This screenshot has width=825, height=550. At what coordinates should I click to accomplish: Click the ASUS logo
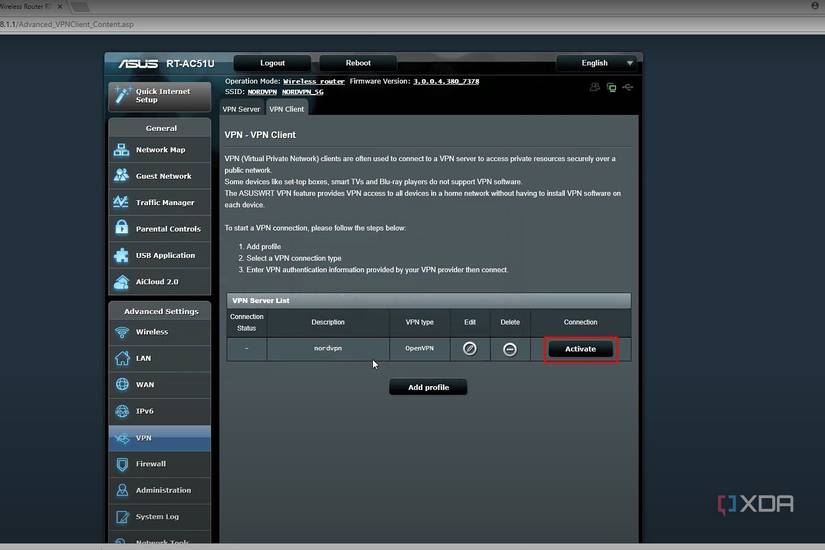tap(138, 64)
